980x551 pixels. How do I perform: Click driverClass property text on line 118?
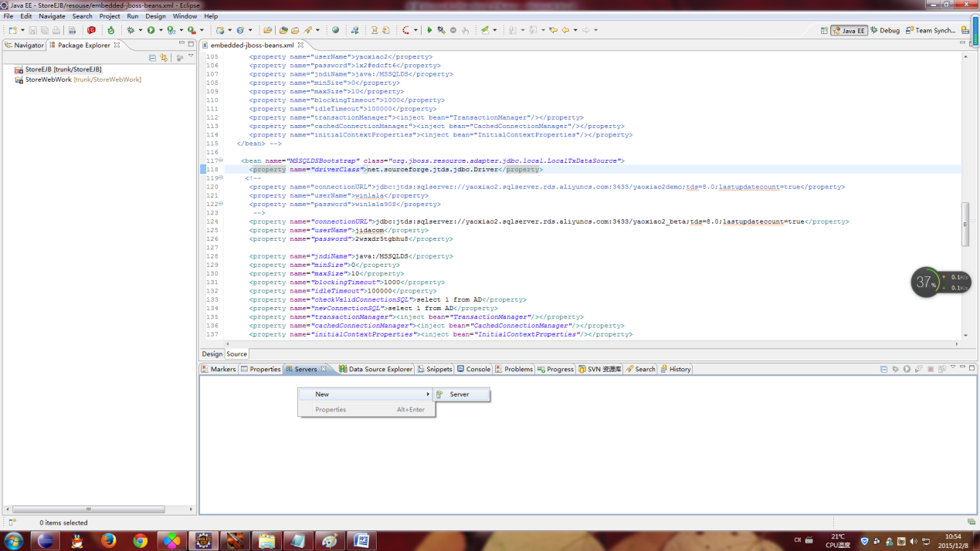[x=337, y=169]
